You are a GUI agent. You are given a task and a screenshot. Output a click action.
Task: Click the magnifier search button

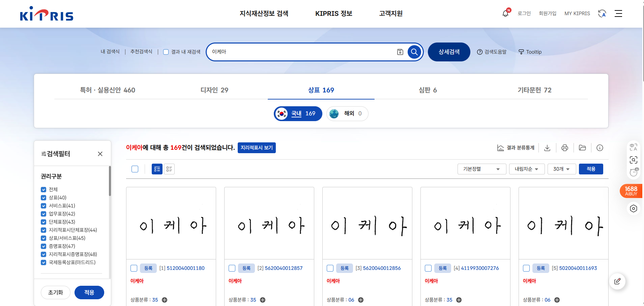(414, 52)
